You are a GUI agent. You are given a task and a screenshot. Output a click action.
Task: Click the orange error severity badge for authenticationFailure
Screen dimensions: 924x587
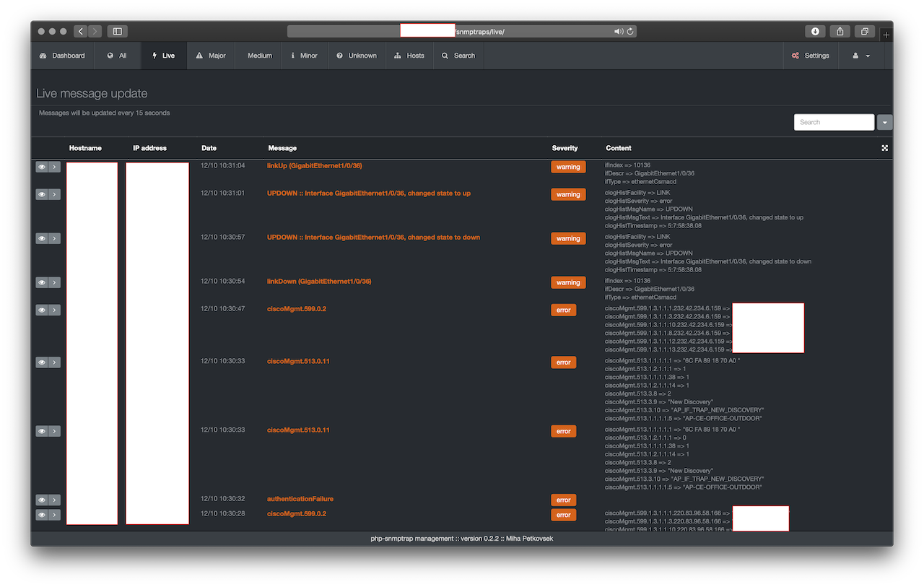pos(563,500)
